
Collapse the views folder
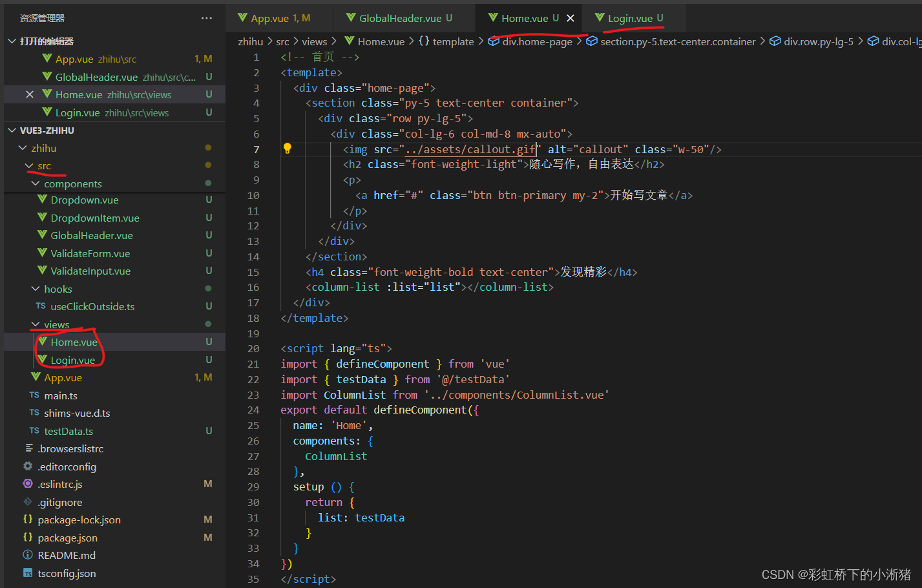(36, 324)
